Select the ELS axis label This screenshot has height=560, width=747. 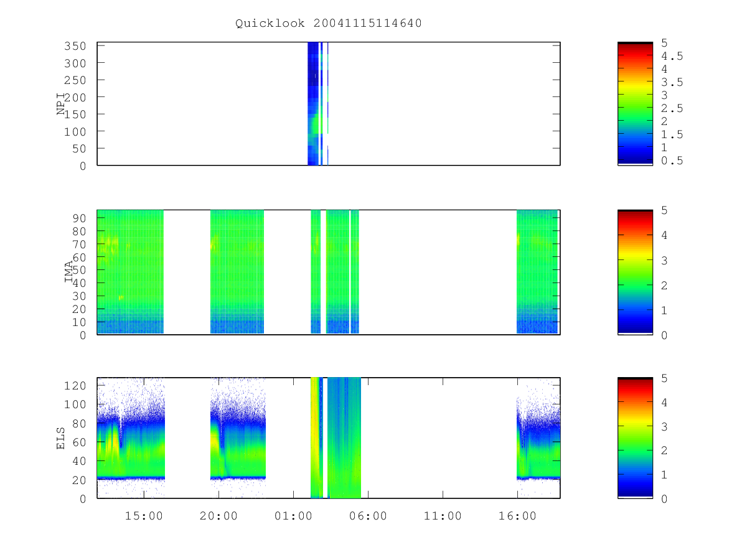coord(61,438)
